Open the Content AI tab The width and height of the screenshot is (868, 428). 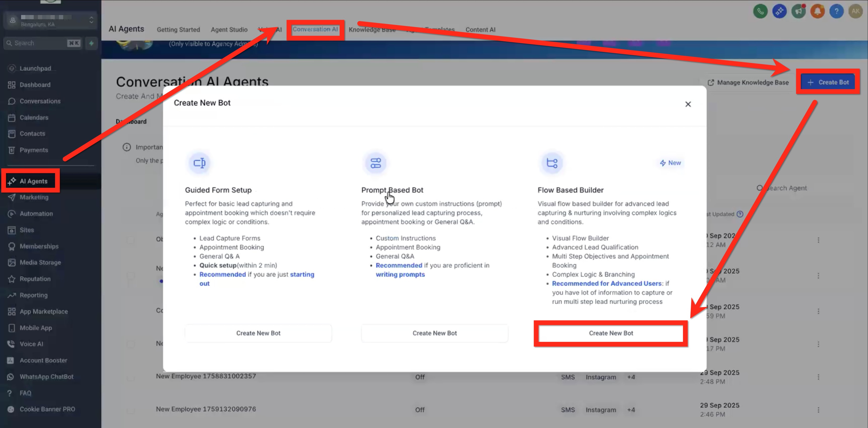click(x=480, y=30)
